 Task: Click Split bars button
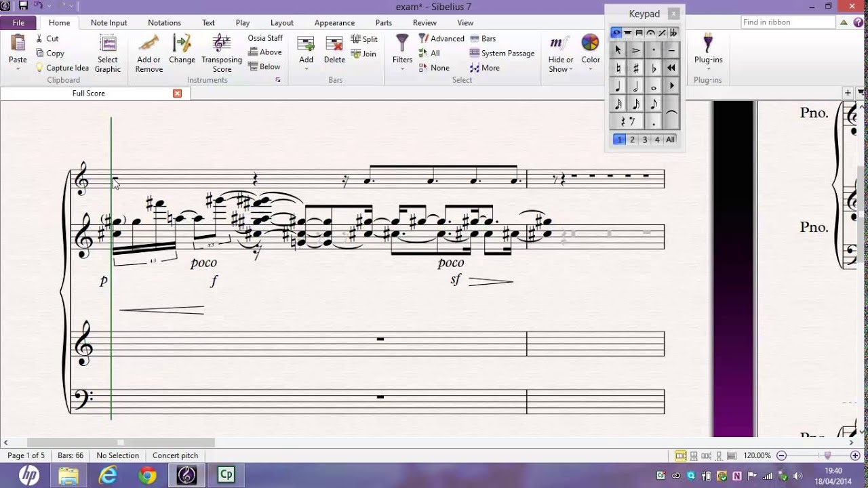(364, 39)
